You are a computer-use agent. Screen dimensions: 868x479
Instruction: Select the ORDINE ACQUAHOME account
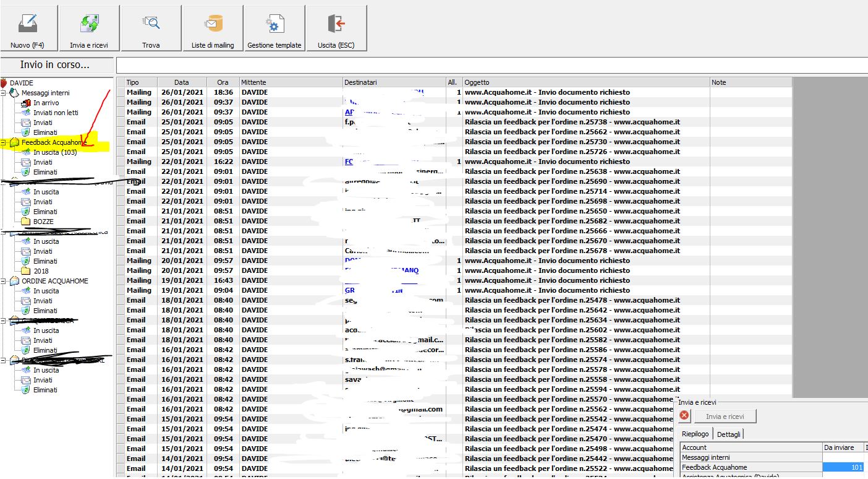pos(55,281)
